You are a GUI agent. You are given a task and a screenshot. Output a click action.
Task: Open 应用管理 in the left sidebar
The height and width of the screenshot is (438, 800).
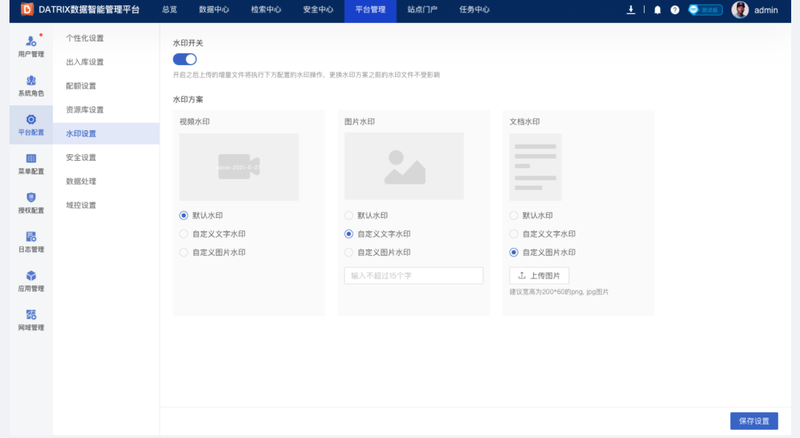(31, 281)
